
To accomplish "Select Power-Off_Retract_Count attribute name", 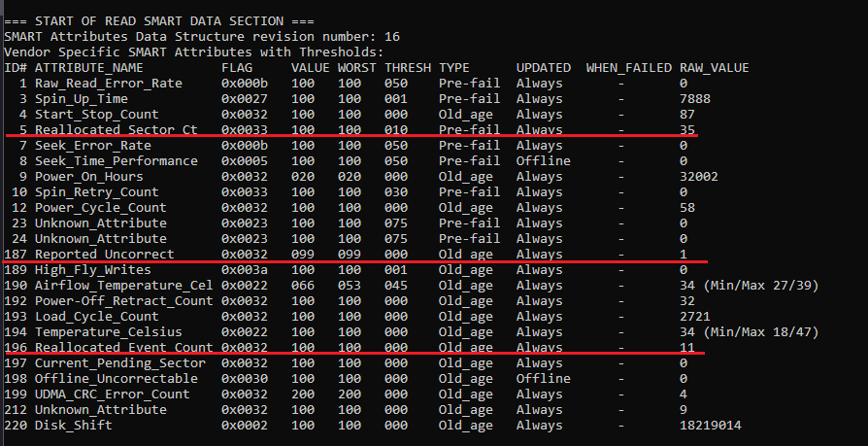I will pos(124,301).
